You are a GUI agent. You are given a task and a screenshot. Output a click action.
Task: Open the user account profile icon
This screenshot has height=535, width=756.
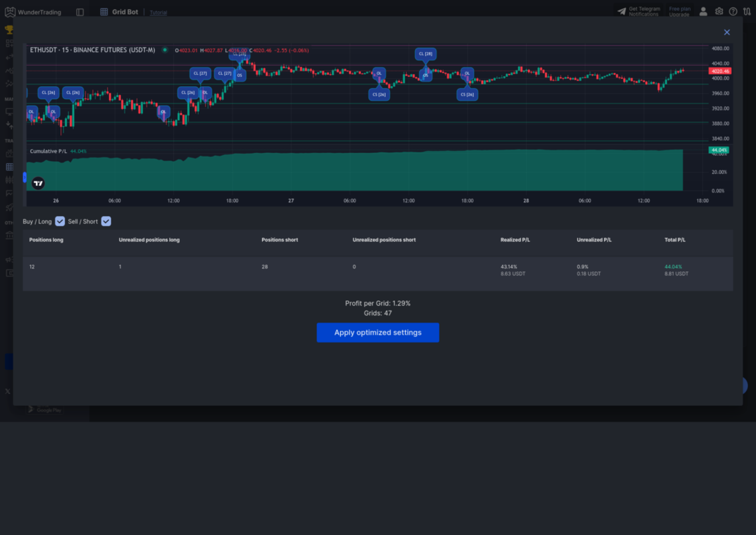pos(704,11)
